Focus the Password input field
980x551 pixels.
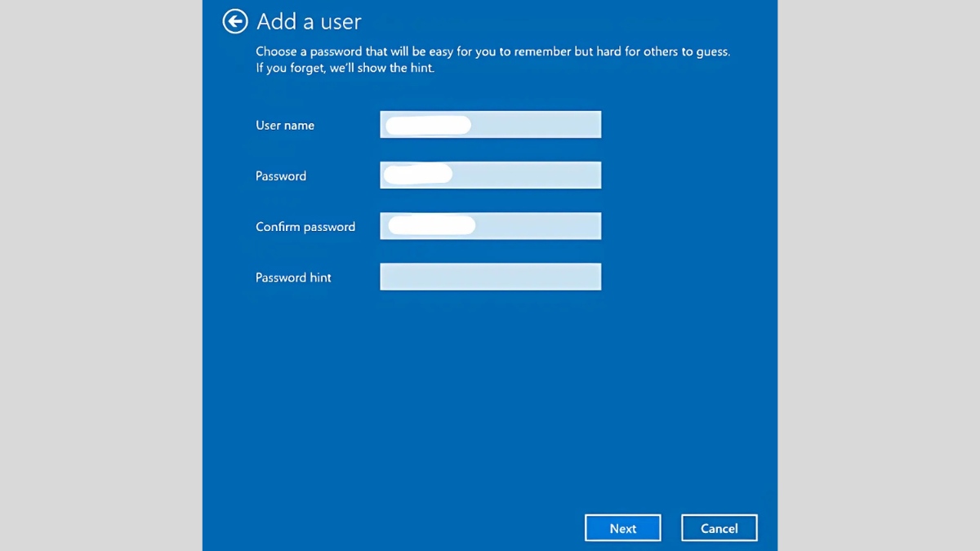click(491, 176)
